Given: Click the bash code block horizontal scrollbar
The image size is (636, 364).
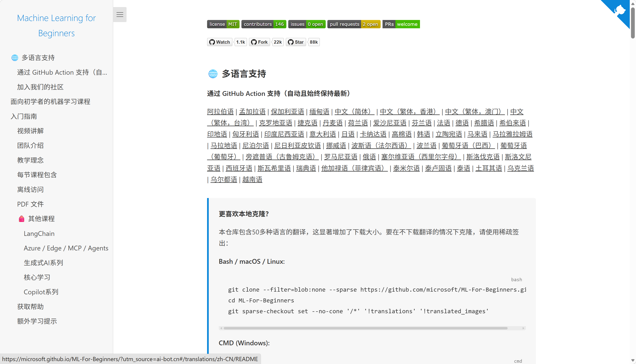Looking at the screenshot, I should 366,328.
